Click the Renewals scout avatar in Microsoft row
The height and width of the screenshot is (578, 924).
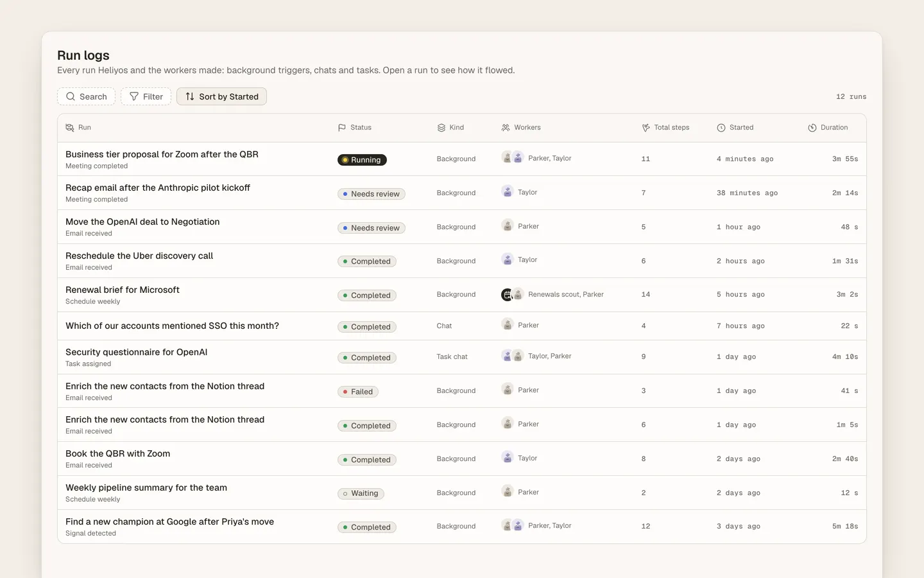point(507,294)
